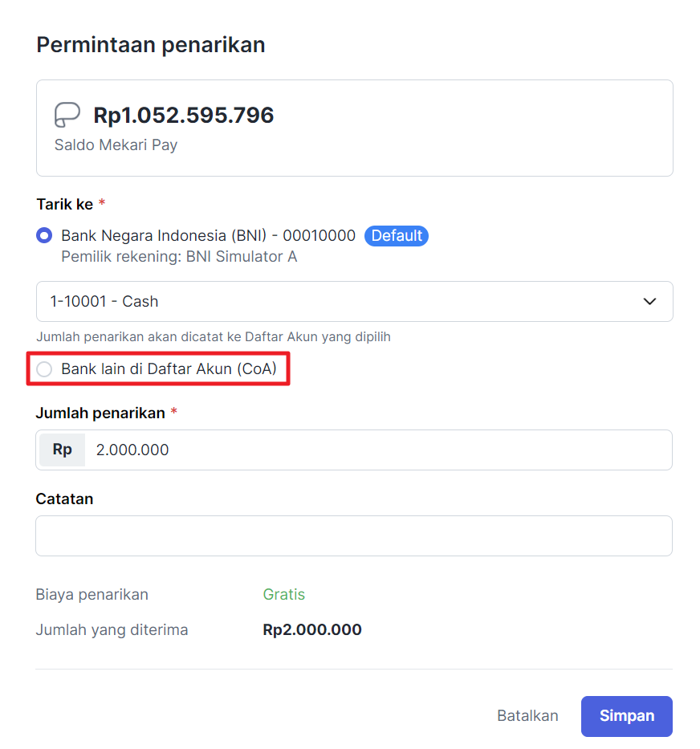Click the Rp1.052.595.796 balance amount
The image size is (700, 749).
[184, 116]
